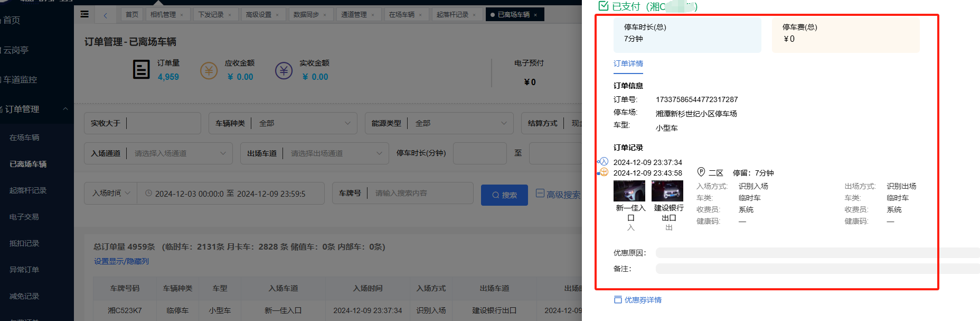Viewport: 980px width, 321px height.
Task: Open 抵扣记录 in the sidebar
Action: (x=24, y=243)
